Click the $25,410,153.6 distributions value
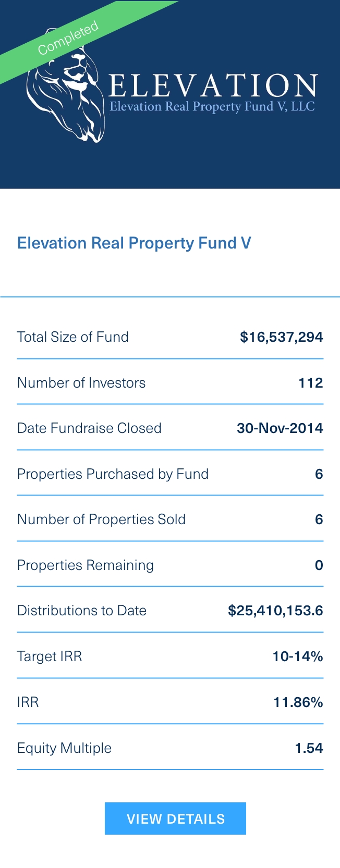The height and width of the screenshot is (868, 340). tap(275, 611)
